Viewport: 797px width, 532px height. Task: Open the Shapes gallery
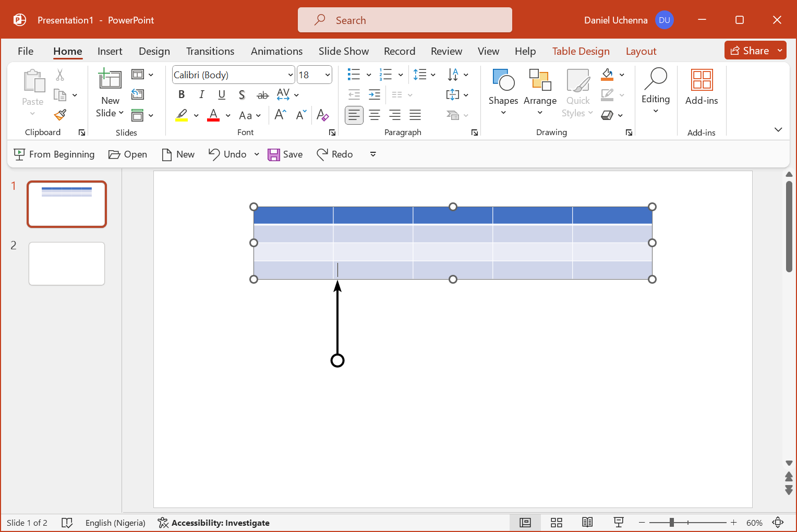click(503, 92)
